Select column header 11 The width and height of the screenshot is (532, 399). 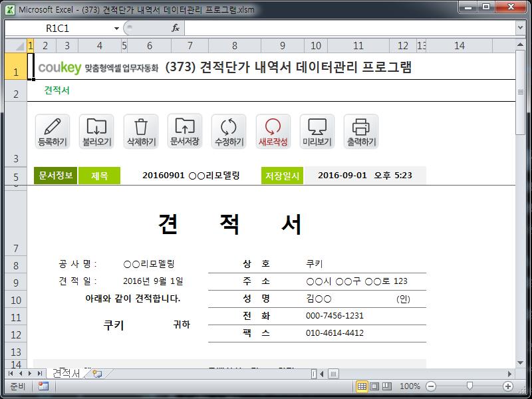pyautogui.click(x=358, y=46)
